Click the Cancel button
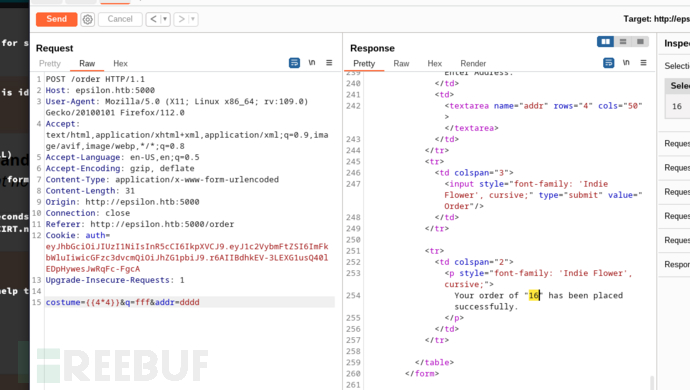Viewport: 690px width, 390px height. coord(120,19)
